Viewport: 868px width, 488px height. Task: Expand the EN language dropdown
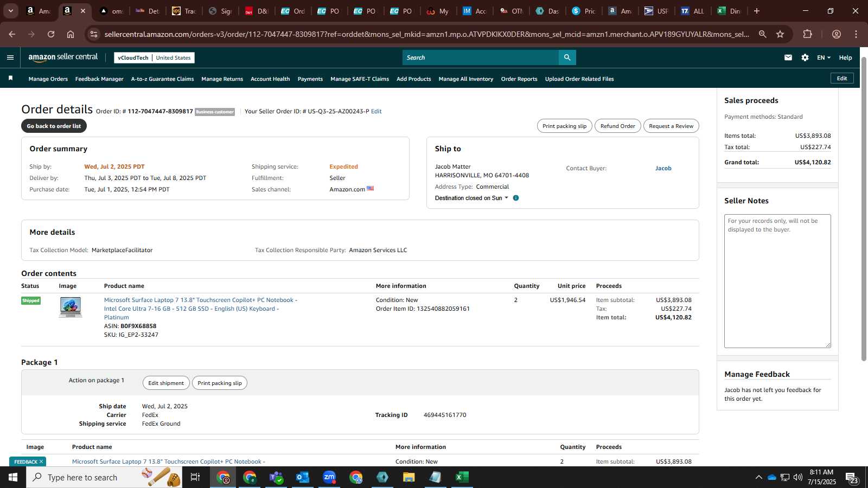(x=824, y=57)
